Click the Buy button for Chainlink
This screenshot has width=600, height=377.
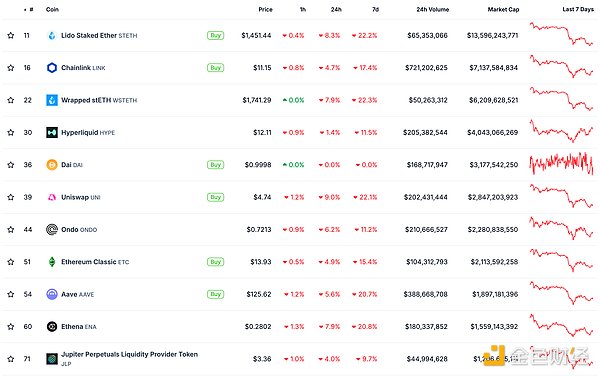click(215, 68)
